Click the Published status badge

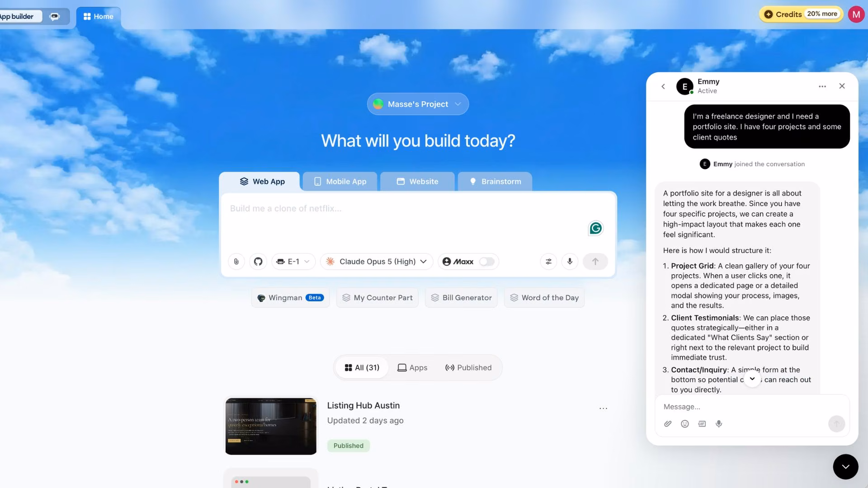click(349, 446)
